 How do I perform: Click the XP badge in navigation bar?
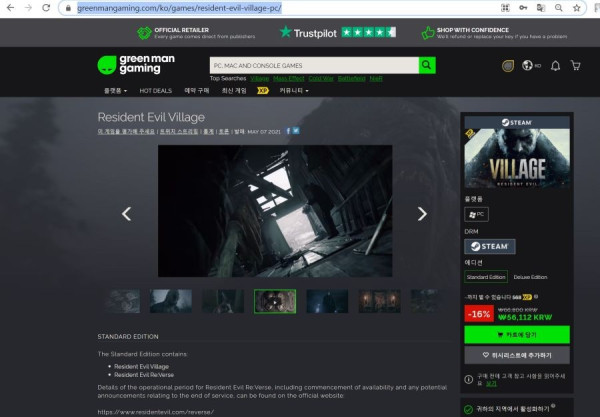point(263,91)
